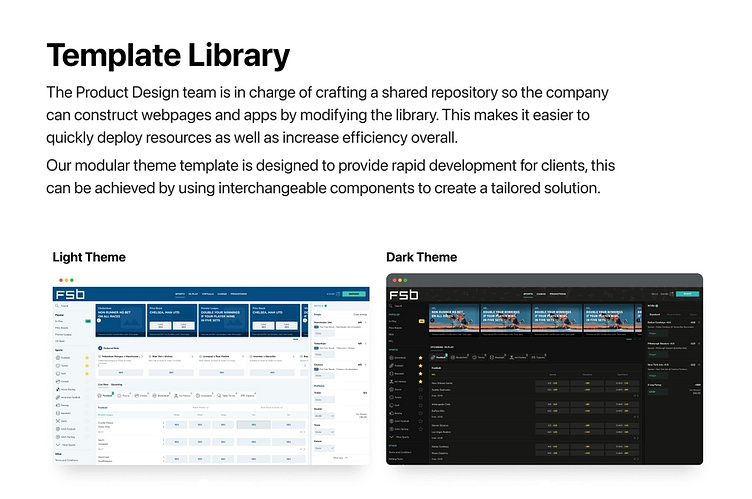Remove first selection from Light Theme betslip

tap(365, 322)
